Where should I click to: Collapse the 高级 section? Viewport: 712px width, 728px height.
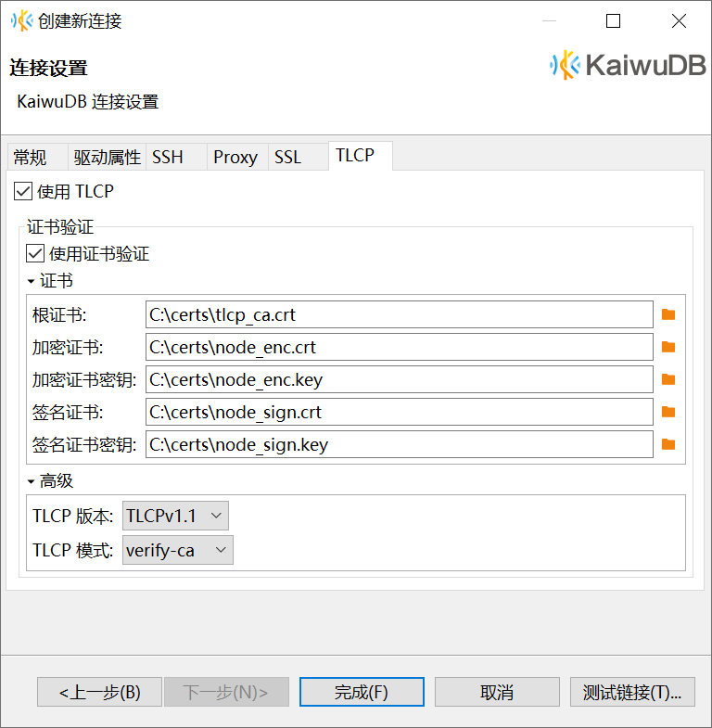point(32,481)
